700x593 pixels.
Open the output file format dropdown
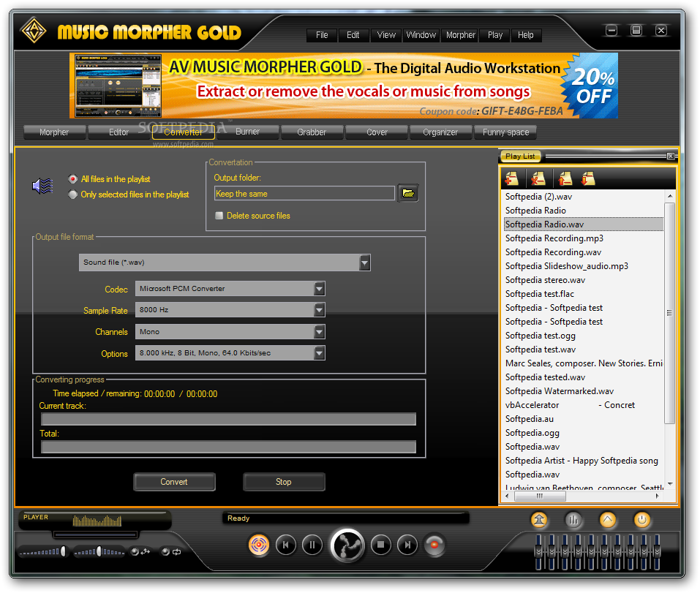point(365,262)
